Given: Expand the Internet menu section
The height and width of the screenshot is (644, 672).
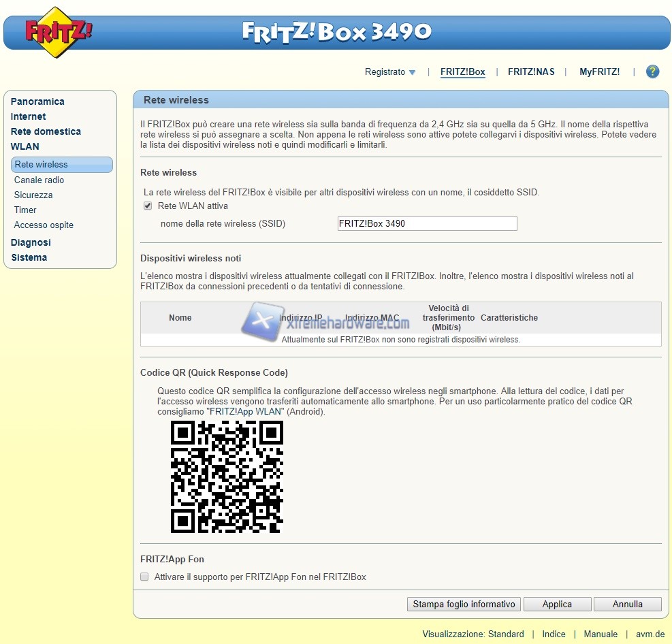Looking at the screenshot, I should click(28, 116).
